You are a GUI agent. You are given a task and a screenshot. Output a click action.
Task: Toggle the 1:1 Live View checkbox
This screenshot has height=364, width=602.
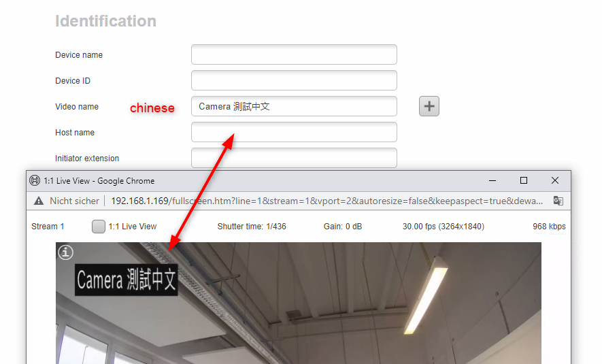point(98,227)
